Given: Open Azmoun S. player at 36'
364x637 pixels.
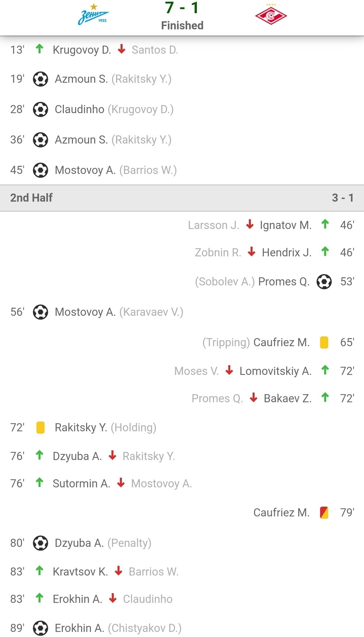Looking at the screenshot, I should [81, 140].
